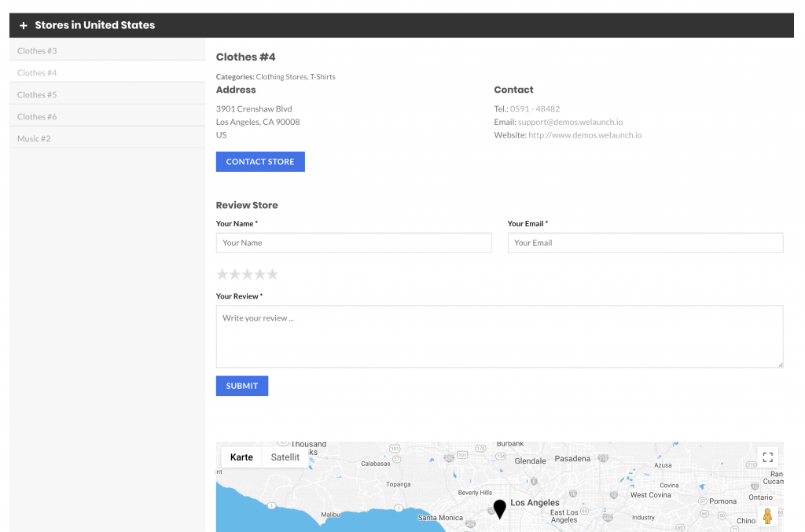Open the Clothing Stores category link
This screenshot has width=805, height=532.
(x=281, y=76)
